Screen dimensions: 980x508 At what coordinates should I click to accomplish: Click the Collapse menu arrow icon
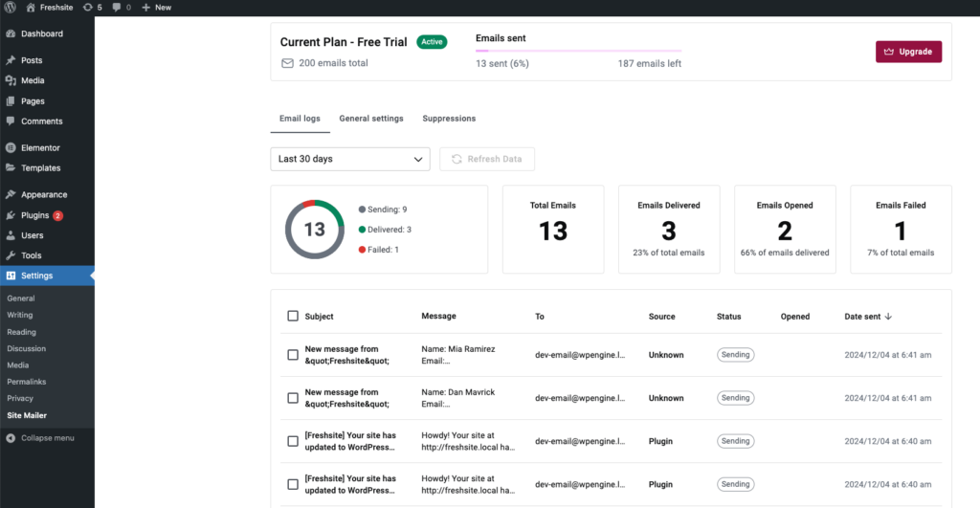11,438
